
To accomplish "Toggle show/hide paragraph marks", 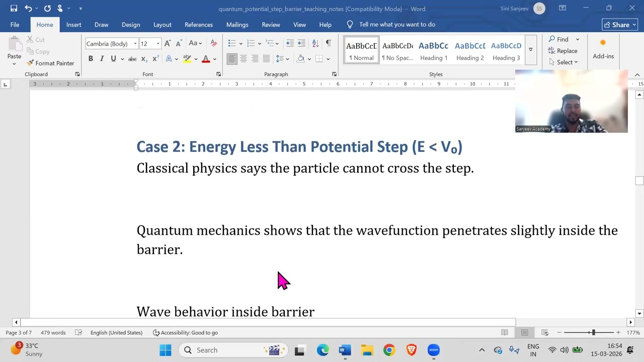I will point(329,44).
